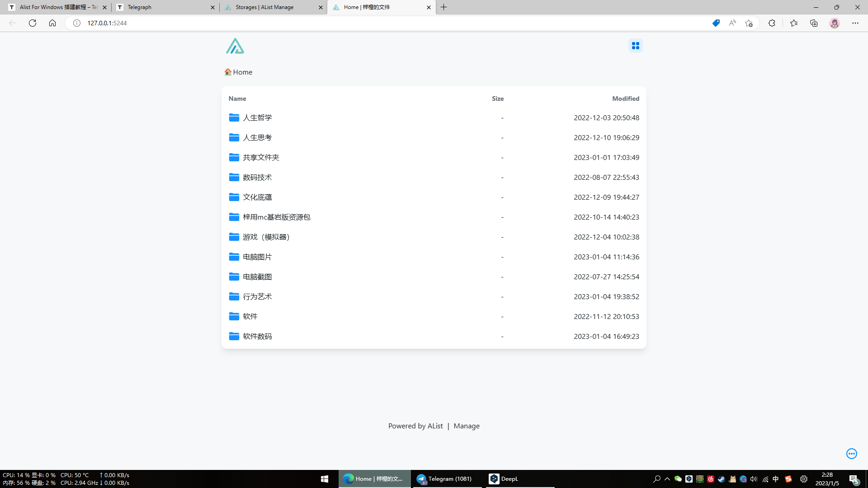The width and height of the screenshot is (868, 488).
Task: Click the browser refresh button
Action: click(33, 23)
